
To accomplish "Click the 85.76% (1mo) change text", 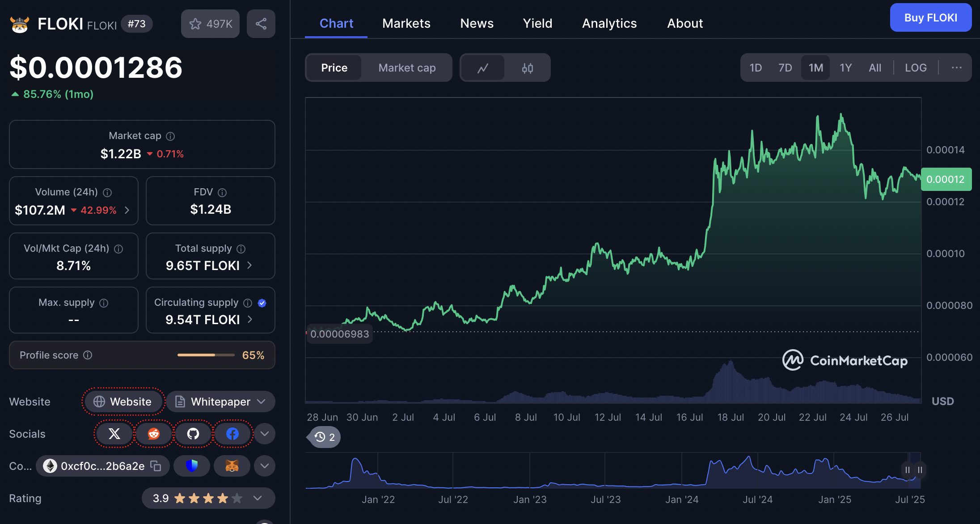I will (x=58, y=94).
